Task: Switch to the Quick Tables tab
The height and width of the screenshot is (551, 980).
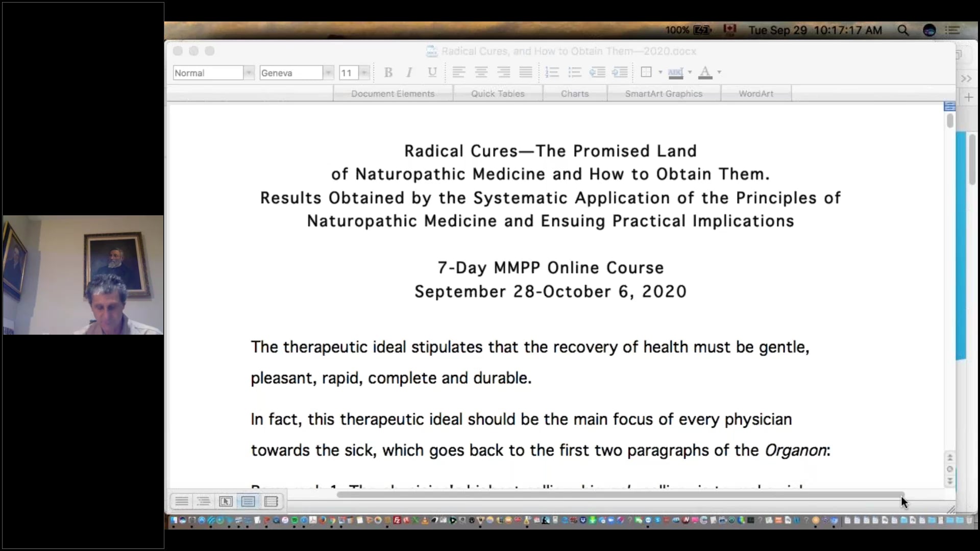Action: pyautogui.click(x=498, y=93)
